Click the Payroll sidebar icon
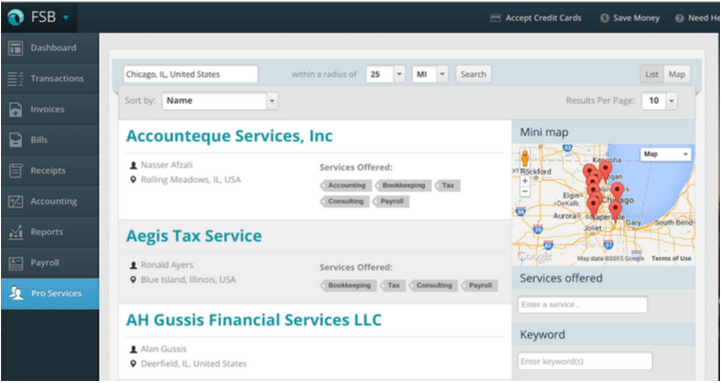Screen dimensions: 722x383 tap(16, 263)
